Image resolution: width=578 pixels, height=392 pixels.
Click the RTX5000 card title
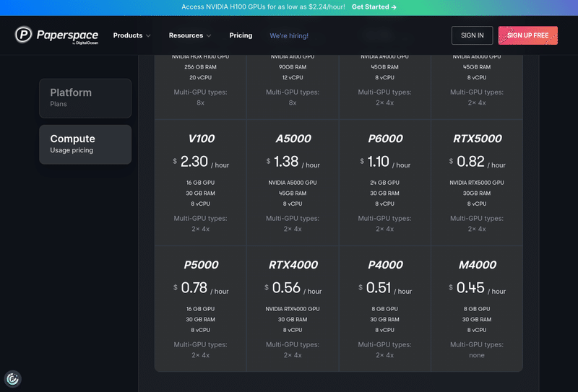[x=478, y=139]
